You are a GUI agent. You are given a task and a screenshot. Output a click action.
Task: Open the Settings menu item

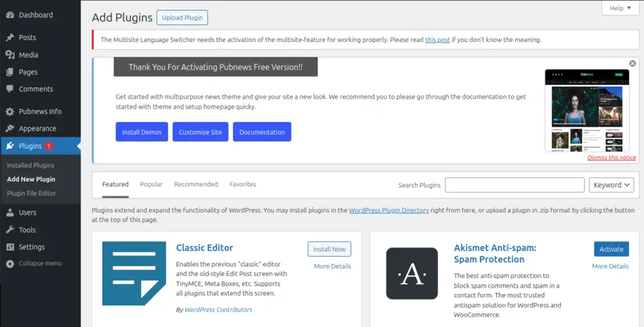[40, 247]
